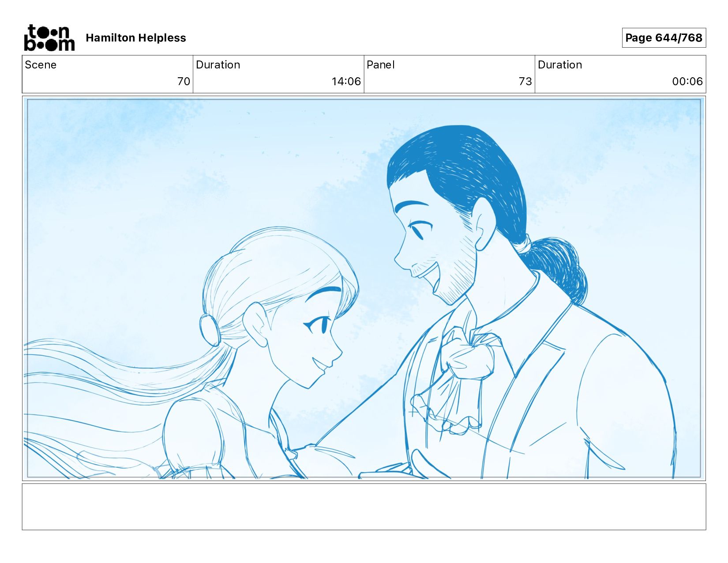Click the 'Panel' header label

(380, 65)
